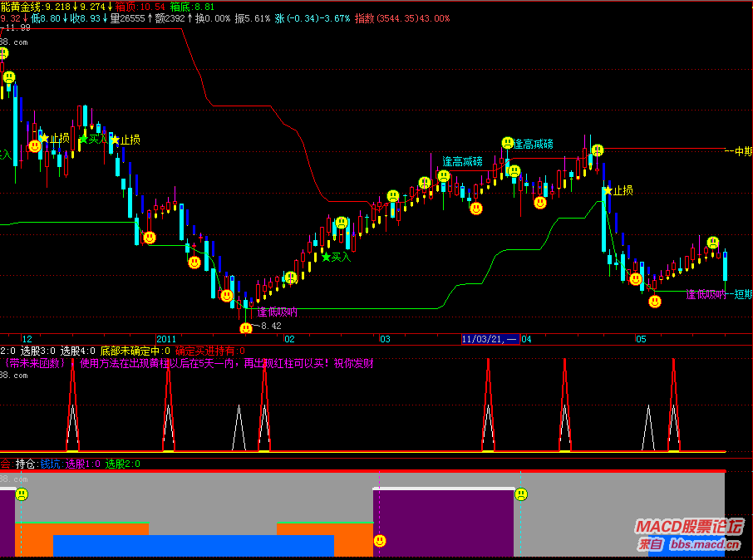Viewport: 753px width, 560px height.
Task: Click the 2011 year label on the time axis
Action: tap(166, 340)
